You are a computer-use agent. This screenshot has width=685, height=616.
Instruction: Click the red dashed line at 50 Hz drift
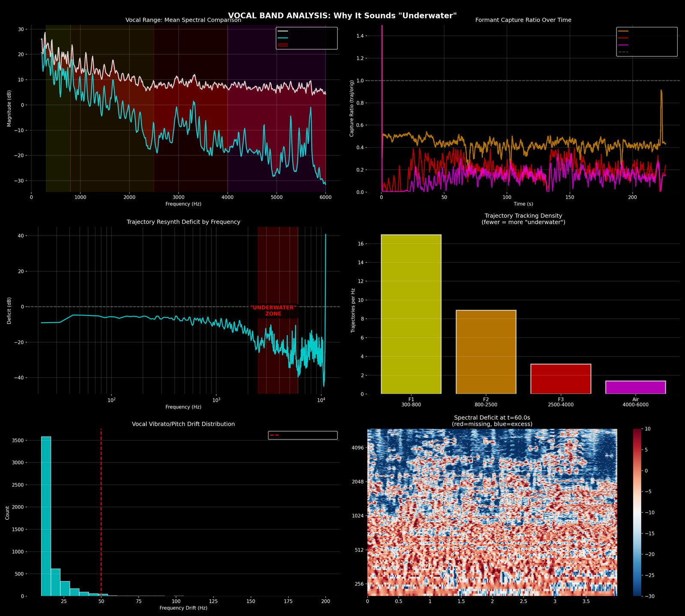[x=101, y=512]
